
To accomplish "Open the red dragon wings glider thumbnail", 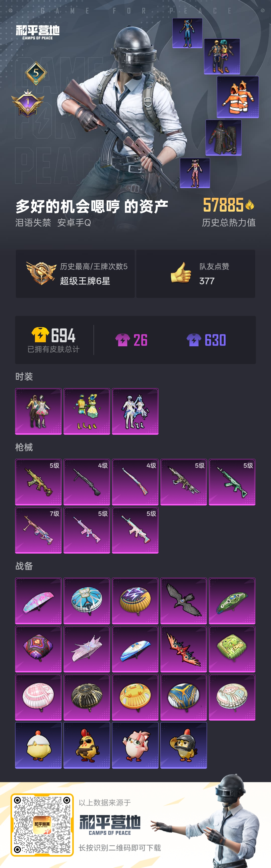I will click(184, 649).
